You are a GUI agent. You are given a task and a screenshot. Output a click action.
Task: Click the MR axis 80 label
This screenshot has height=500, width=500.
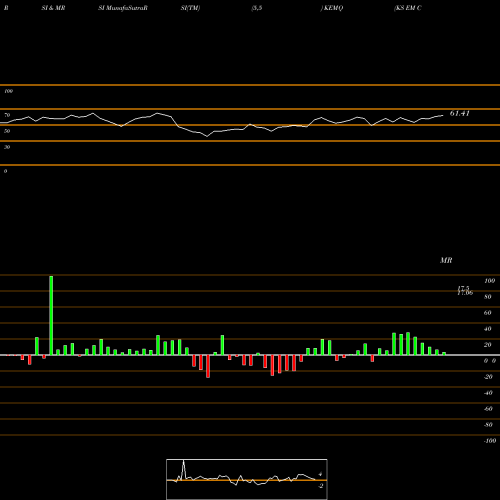pyautogui.click(x=488, y=297)
